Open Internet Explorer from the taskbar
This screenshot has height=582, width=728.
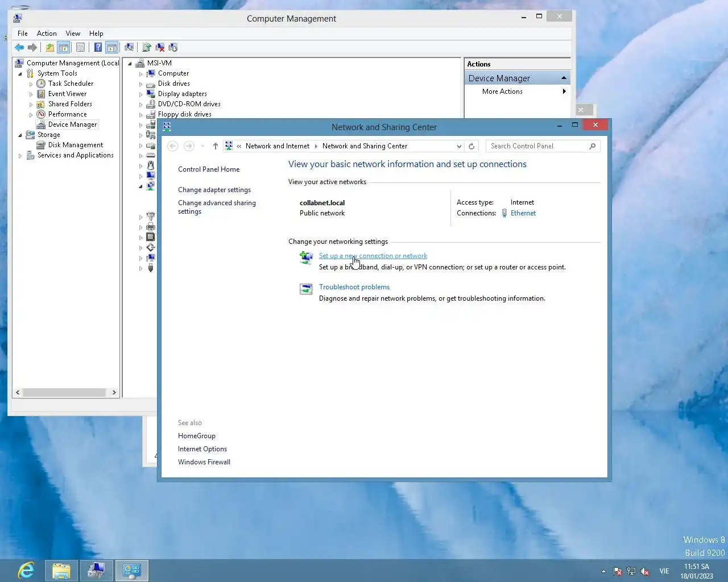click(x=26, y=570)
